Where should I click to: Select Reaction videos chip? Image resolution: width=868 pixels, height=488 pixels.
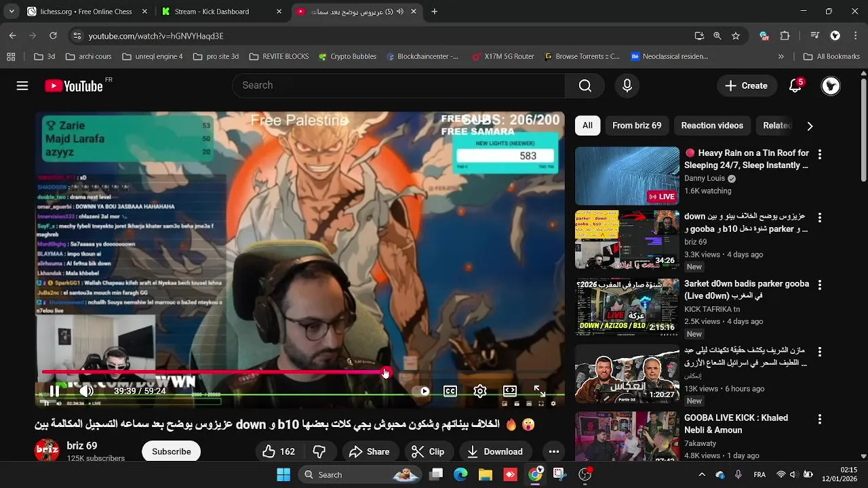click(712, 125)
